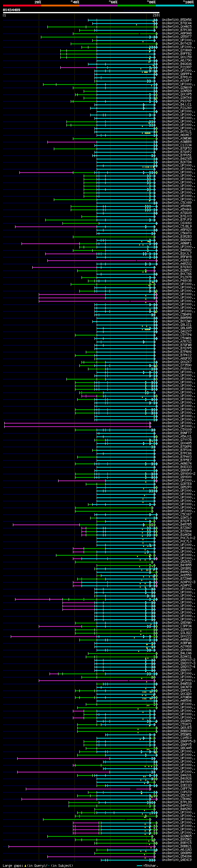Select the UniRef100_A7UVF7 label

coord(177,81)
